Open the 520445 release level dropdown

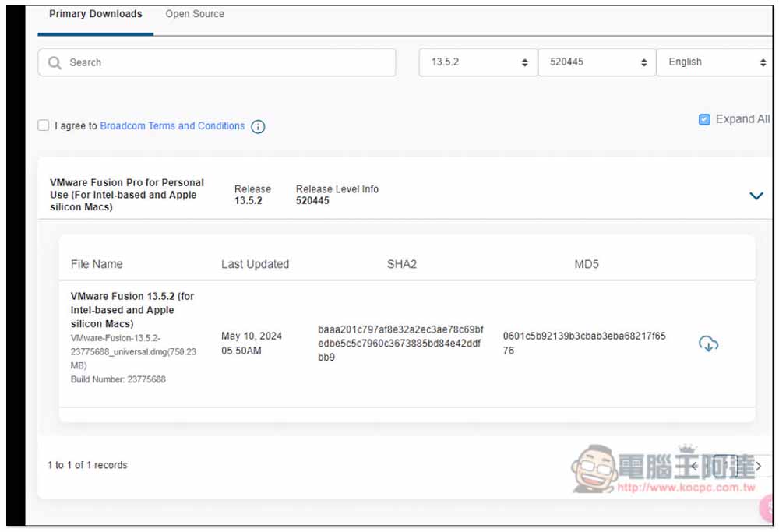point(597,62)
